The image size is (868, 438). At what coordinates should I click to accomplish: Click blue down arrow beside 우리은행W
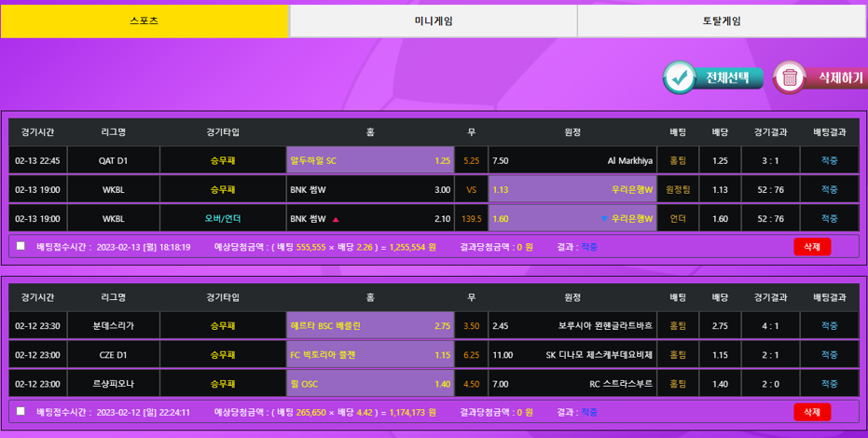(604, 219)
